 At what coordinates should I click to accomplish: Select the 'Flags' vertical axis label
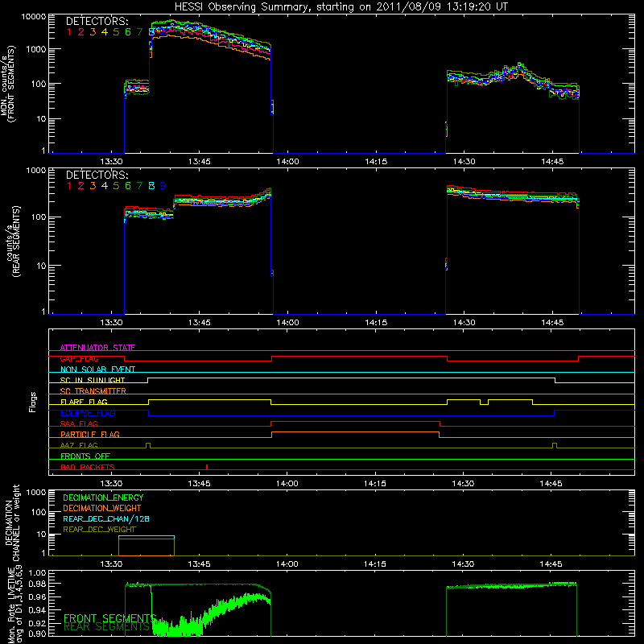(33, 402)
